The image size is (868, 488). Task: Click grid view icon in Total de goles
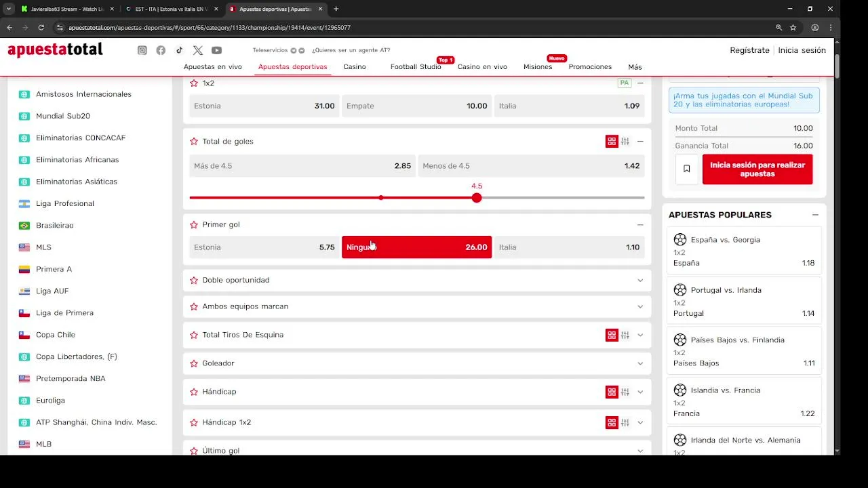tap(612, 141)
